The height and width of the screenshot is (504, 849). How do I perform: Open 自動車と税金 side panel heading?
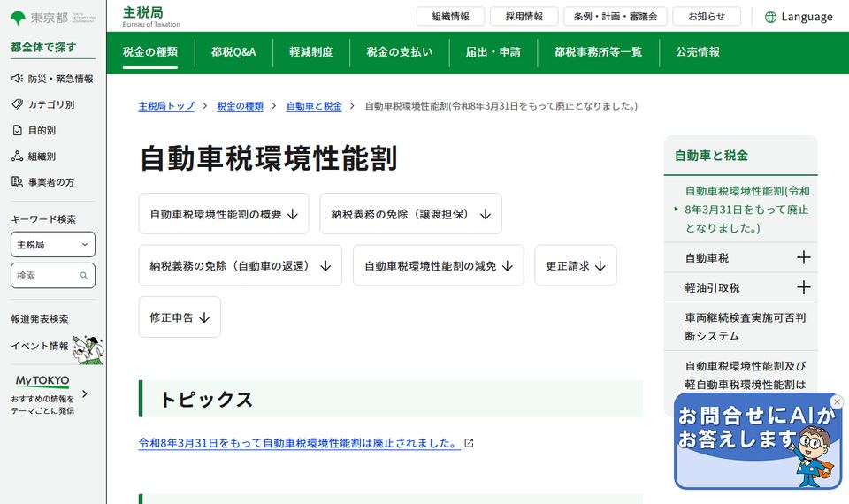point(711,156)
